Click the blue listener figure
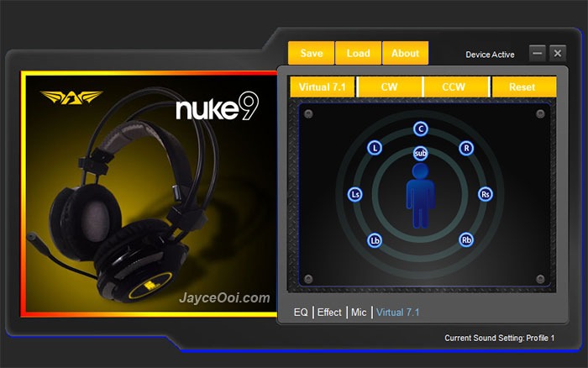Screen dimensions: 588x368 click(x=420, y=196)
